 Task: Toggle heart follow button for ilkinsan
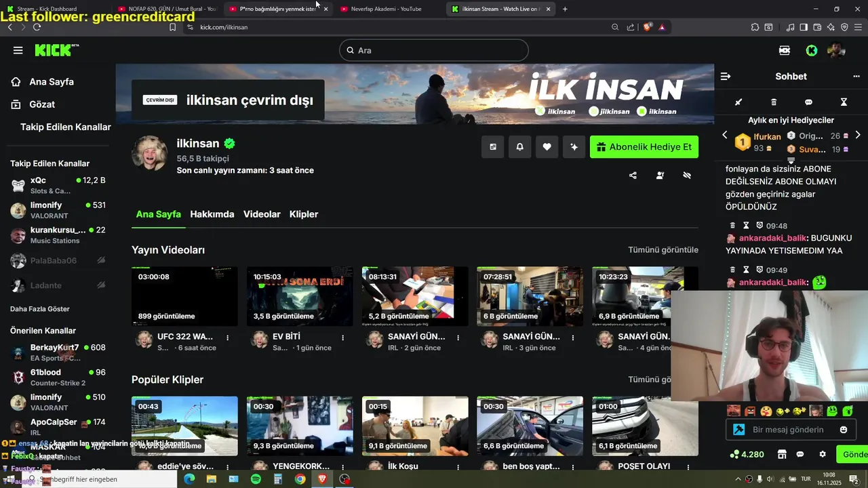tap(547, 147)
